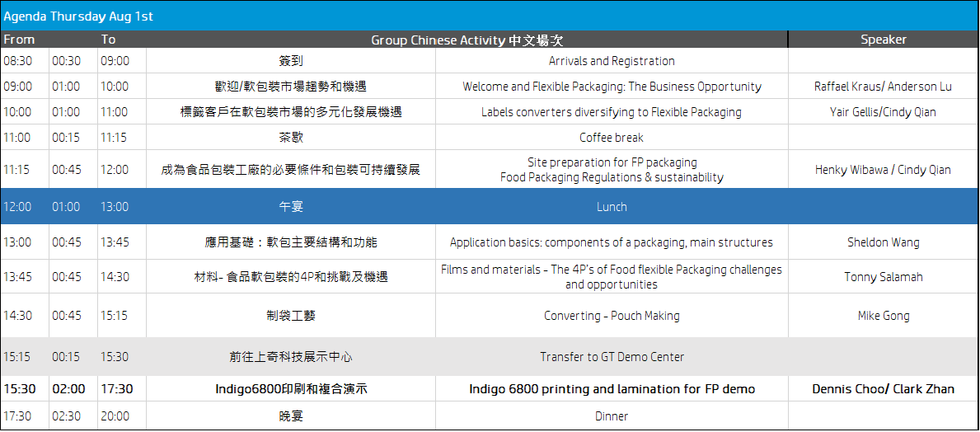Select the 'Dennis Choo/ Clark Zhan' cell
The image size is (980, 432).
click(x=884, y=389)
